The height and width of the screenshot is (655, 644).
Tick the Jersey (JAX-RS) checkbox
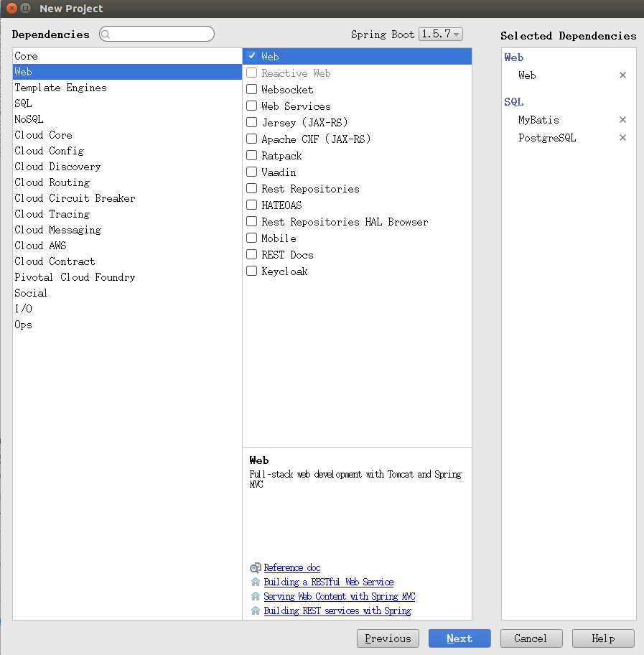(251, 122)
